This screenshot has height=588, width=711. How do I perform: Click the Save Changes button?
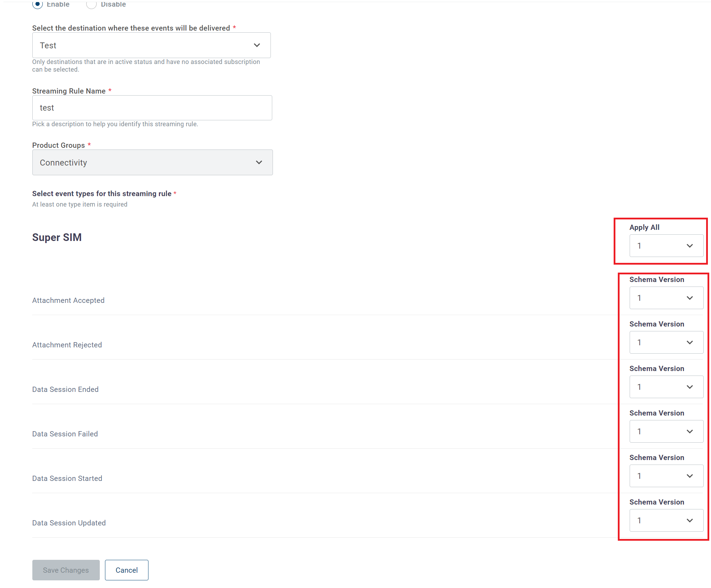[66, 570]
